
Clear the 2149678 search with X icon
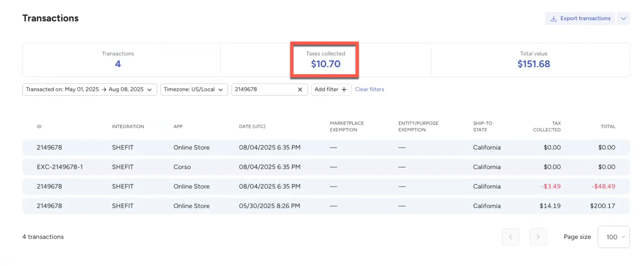(x=300, y=90)
